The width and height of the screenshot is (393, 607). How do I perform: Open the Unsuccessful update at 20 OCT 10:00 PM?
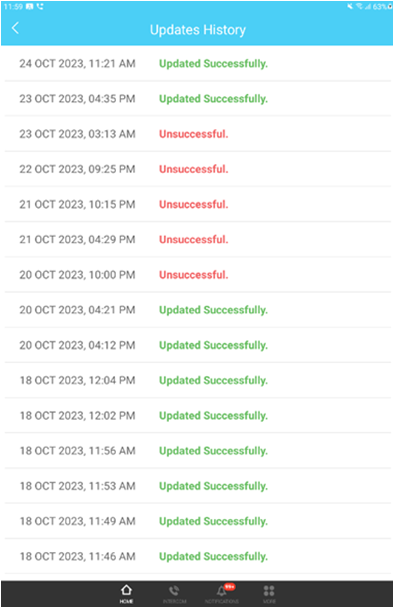197,275
